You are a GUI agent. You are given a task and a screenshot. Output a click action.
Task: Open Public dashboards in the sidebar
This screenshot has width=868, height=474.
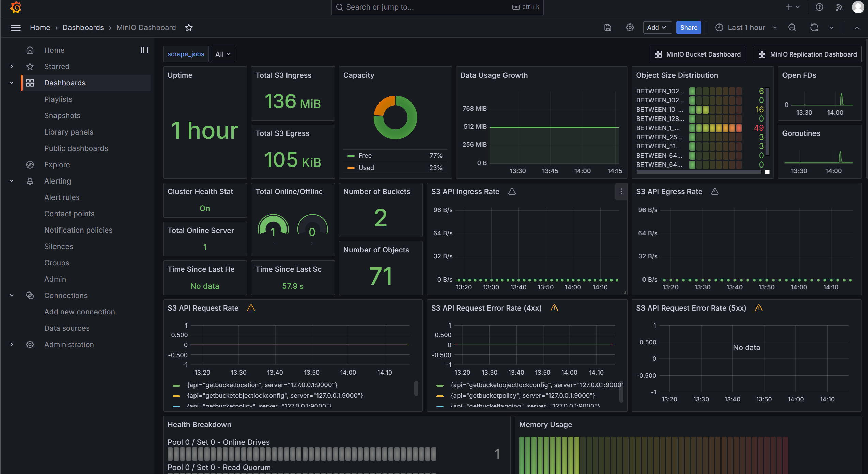(76, 148)
